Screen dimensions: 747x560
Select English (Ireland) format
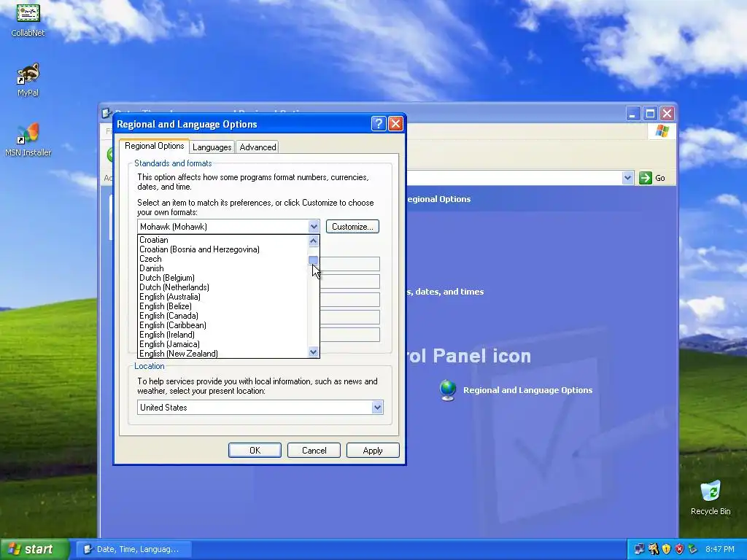tap(222, 335)
